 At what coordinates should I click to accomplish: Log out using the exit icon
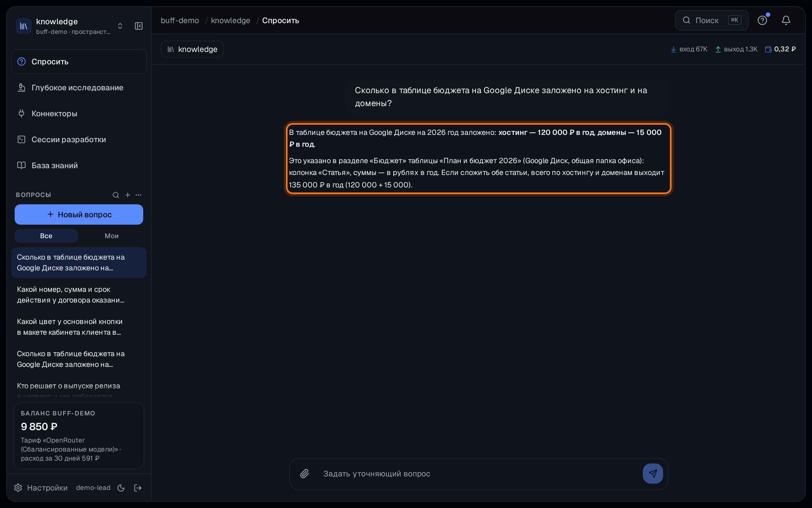click(138, 488)
